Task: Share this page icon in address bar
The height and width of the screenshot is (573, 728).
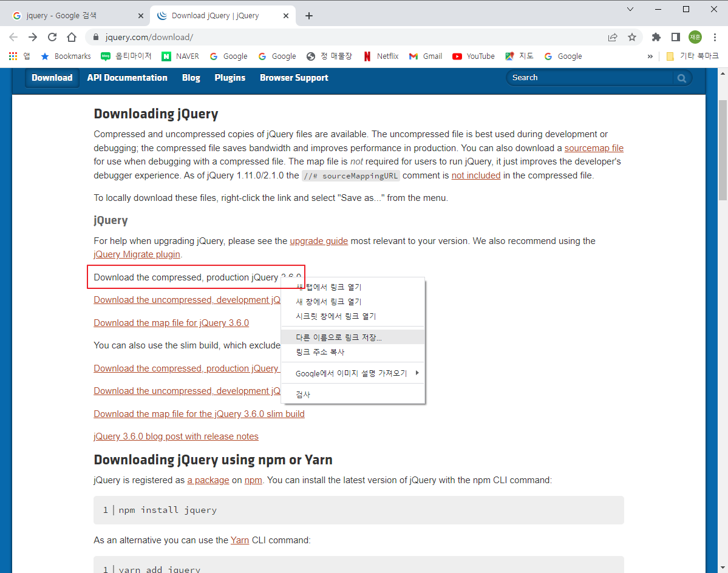Action: click(x=613, y=37)
